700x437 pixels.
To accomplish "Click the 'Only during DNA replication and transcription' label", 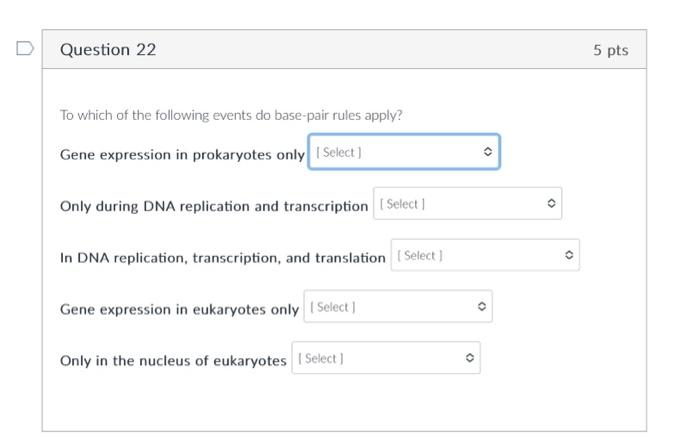I will [214, 206].
